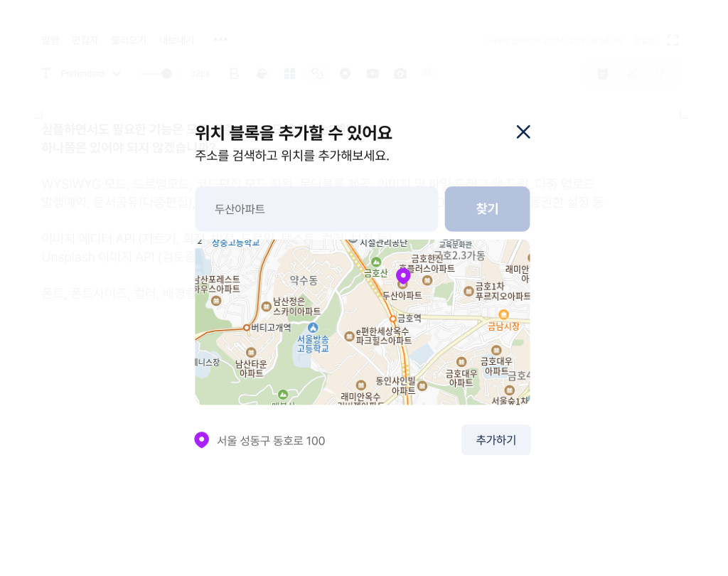
Task: Click the text type T icon in toolbar
Action: pos(45,73)
